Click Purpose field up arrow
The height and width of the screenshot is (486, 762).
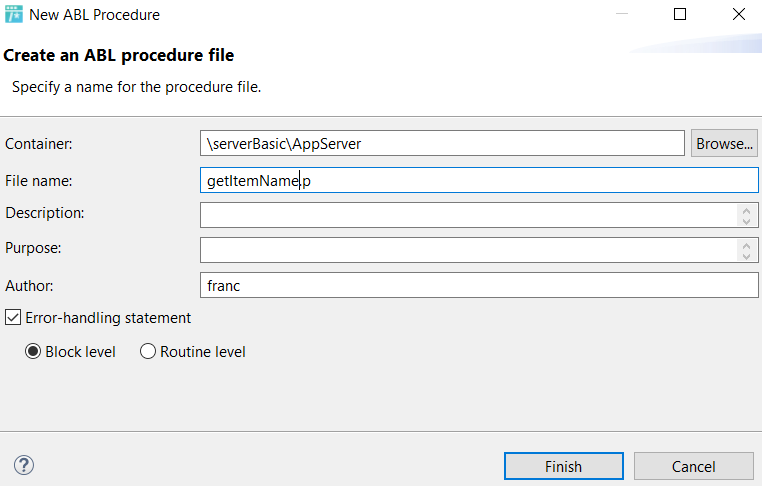click(746, 246)
